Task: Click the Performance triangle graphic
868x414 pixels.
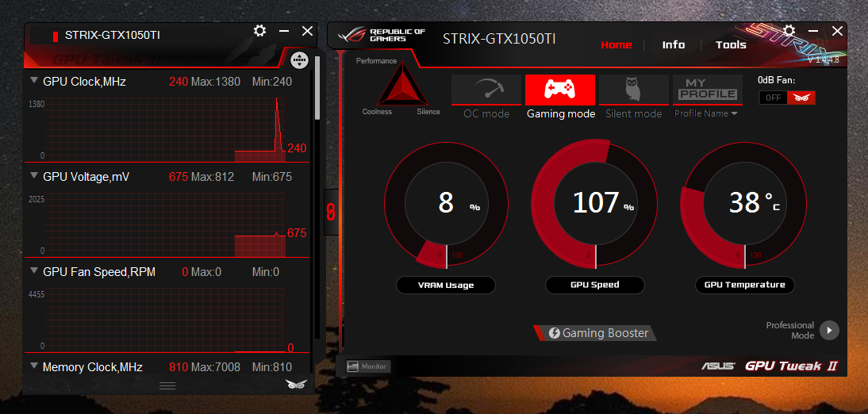Action: tap(402, 85)
